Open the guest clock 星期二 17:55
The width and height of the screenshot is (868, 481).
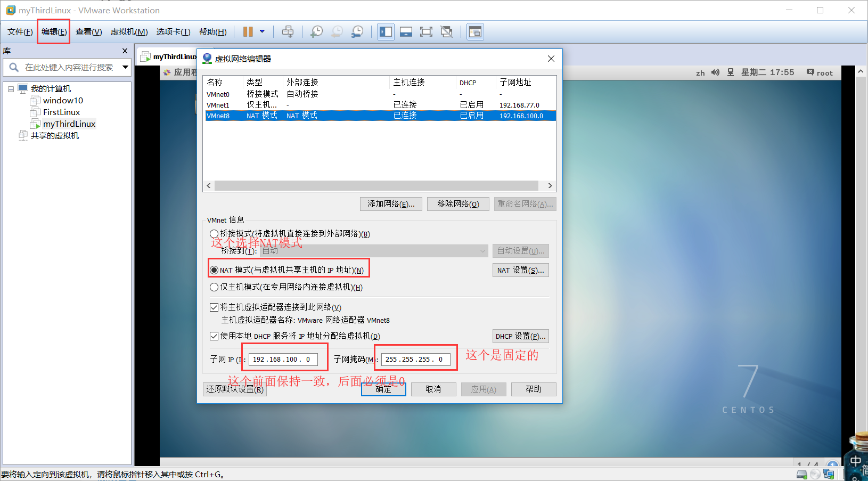767,72
